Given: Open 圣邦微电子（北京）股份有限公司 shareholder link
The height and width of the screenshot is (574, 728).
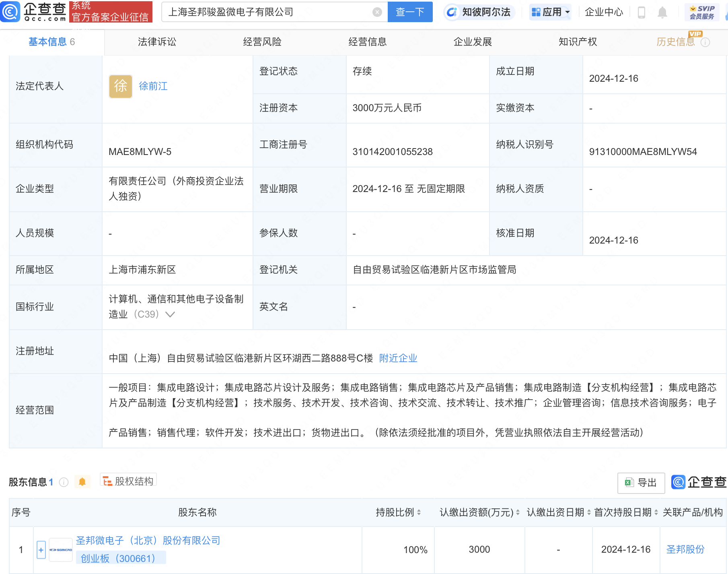Looking at the screenshot, I should pyautogui.click(x=148, y=541).
